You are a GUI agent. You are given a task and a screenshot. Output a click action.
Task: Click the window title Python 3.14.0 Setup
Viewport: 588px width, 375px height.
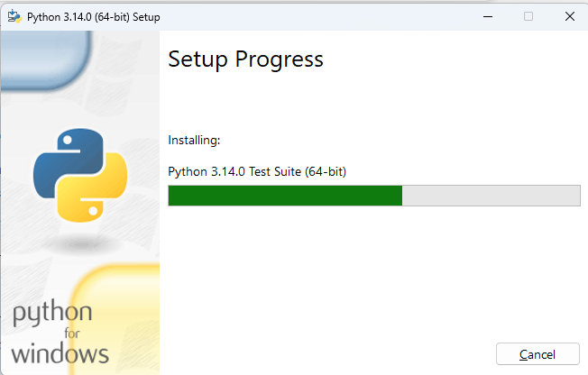(x=94, y=17)
